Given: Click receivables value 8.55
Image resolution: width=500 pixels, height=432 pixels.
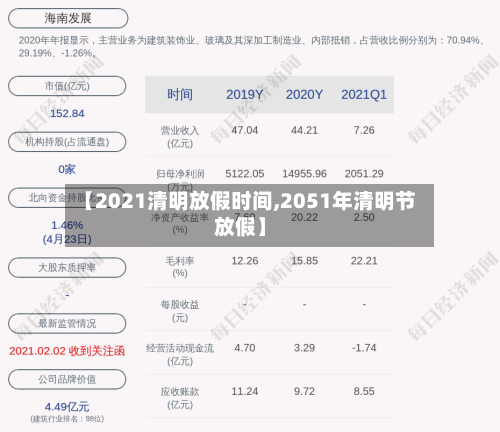Looking at the screenshot, I should click(364, 391).
